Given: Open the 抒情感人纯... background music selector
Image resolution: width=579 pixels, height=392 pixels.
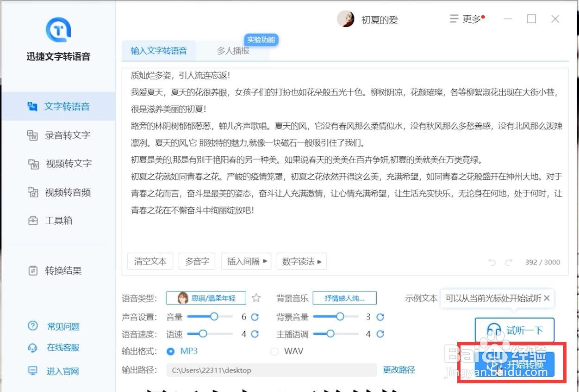Looking at the screenshot, I should tap(344, 298).
